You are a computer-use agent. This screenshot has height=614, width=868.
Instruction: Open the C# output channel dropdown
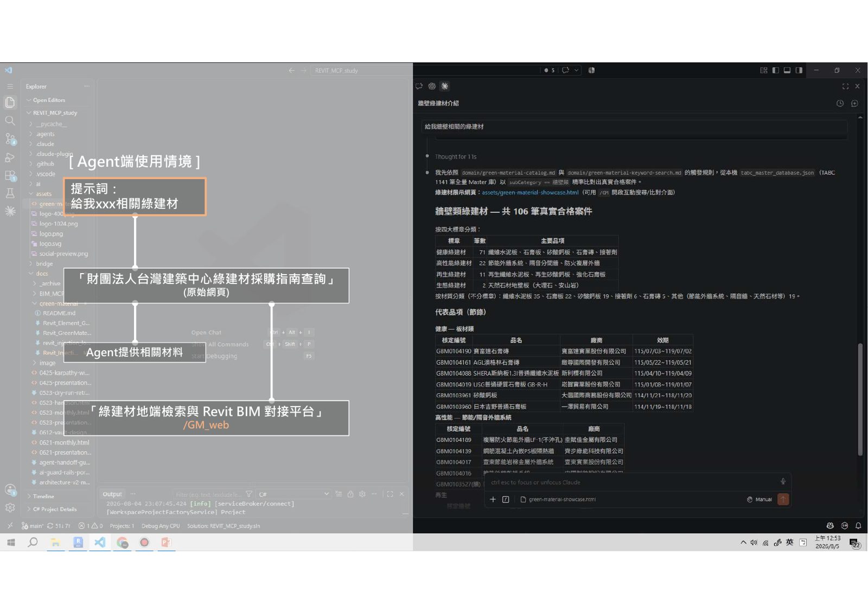pyautogui.click(x=293, y=494)
